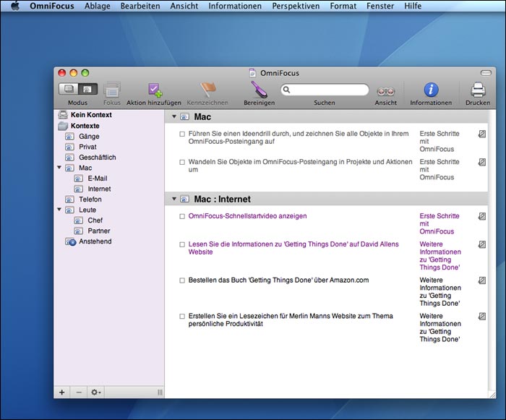506x420 pixels.
Task: Open the gear action dropdown menu
Action: [x=96, y=392]
